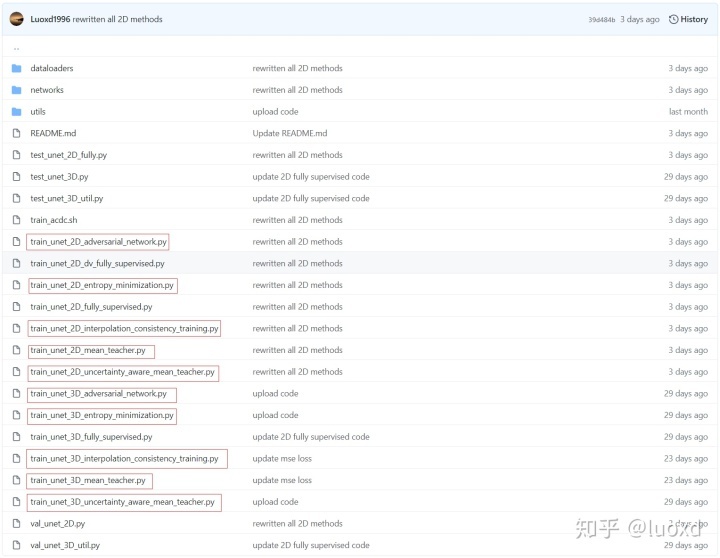Click file icon beside train_unet_3D_mean_teacher.py
This screenshot has width=720, height=558.
click(17, 480)
